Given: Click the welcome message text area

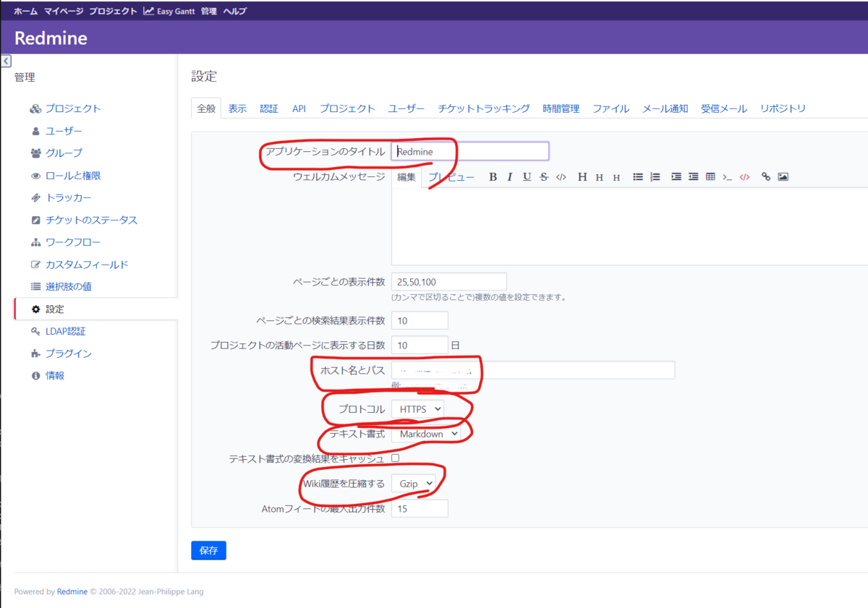Looking at the screenshot, I should (629, 226).
